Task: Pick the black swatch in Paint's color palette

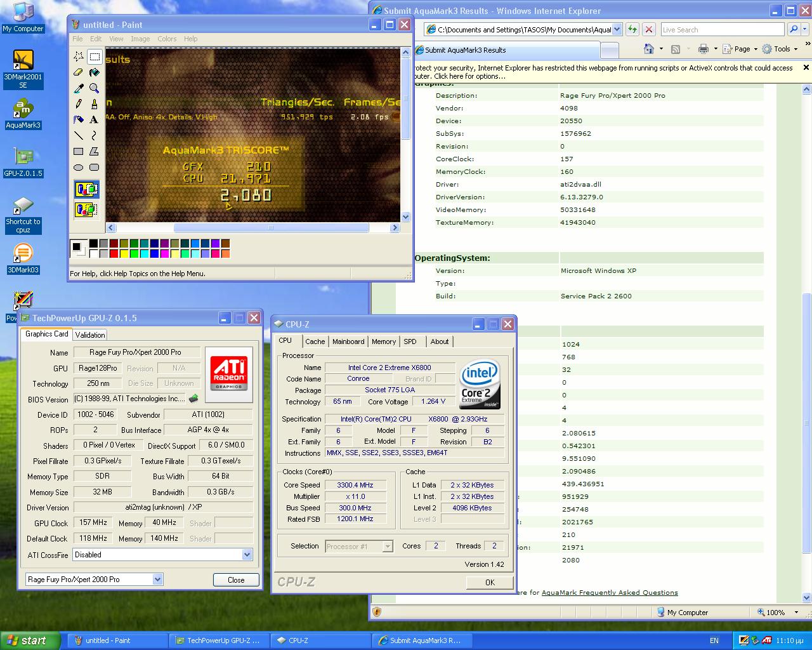Action: pyautogui.click(x=94, y=243)
